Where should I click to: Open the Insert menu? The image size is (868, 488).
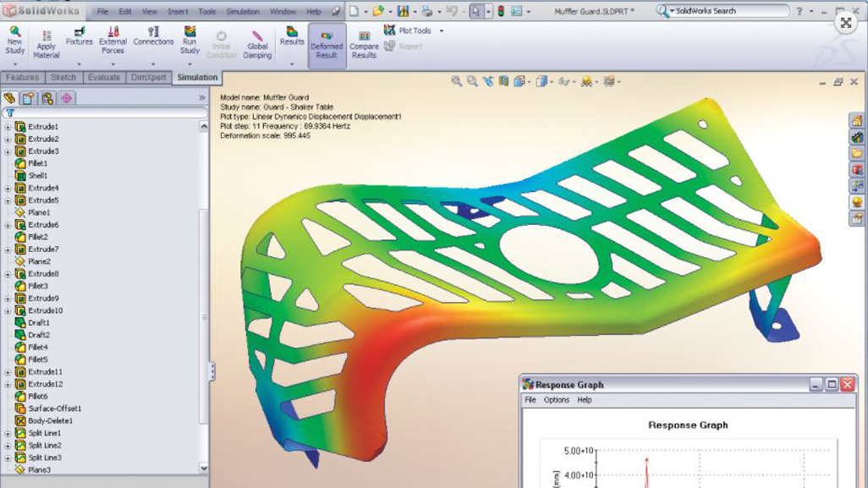coord(178,11)
